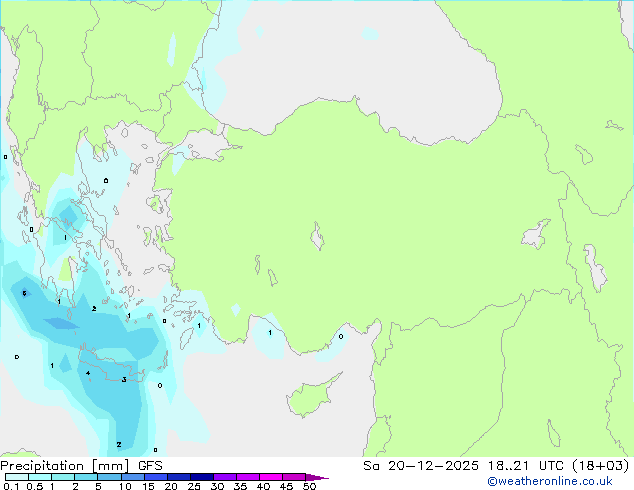Click the 'GFS' model label

click(150, 466)
